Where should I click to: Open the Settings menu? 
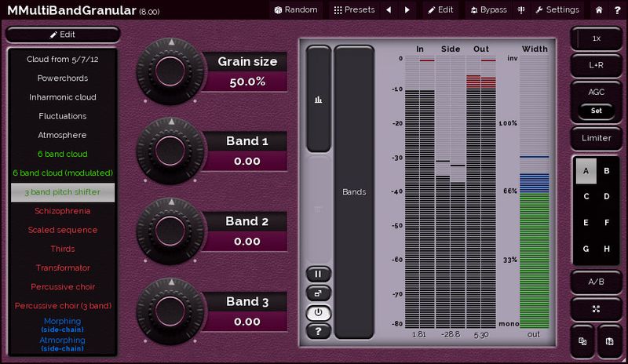[x=557, y=9]
